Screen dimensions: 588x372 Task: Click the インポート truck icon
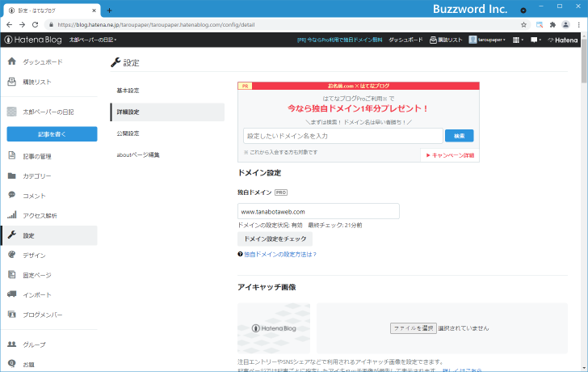[x=12, y=294]
